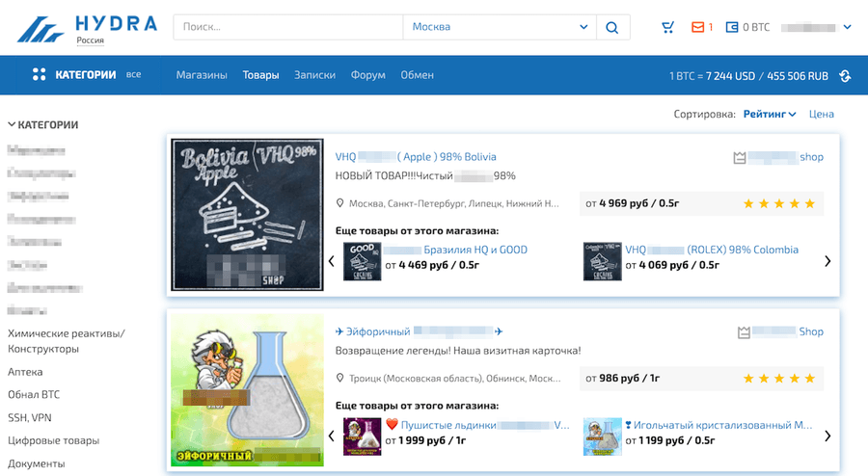Viewport: 868px width, 476px height.
Task: Open the Рейтинг sort dropdown
Action: (x=770, y=114)
